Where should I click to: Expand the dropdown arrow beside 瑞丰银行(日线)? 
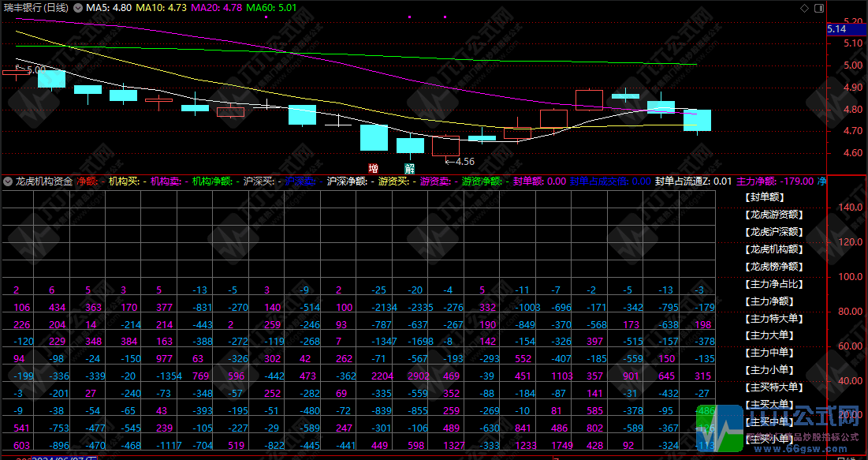click(x=78, y=7)
